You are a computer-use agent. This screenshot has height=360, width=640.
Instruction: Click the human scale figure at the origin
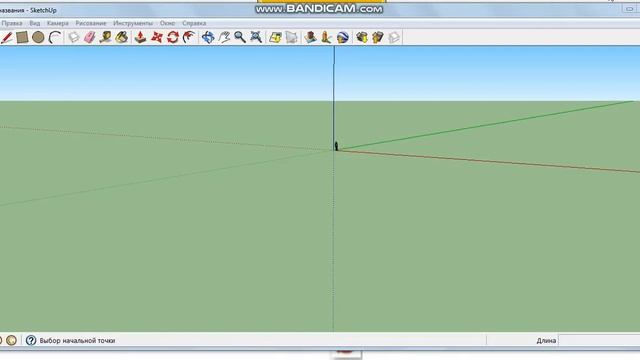pos(336,146)
